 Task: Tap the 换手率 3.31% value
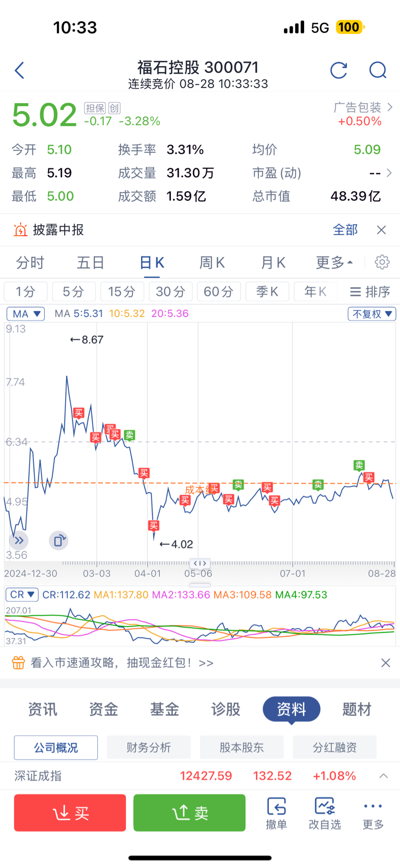point(185,150)
